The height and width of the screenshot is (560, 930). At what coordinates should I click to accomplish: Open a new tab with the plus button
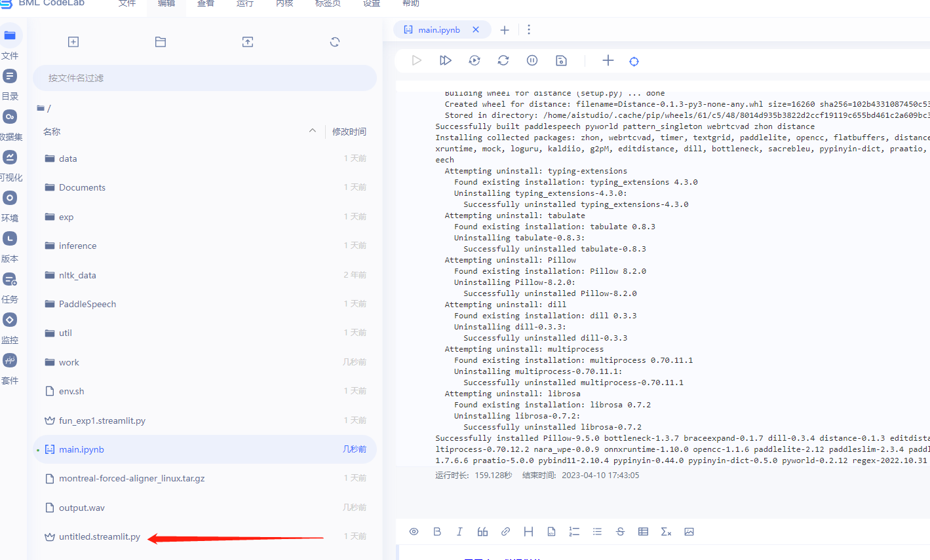point(505,29)
